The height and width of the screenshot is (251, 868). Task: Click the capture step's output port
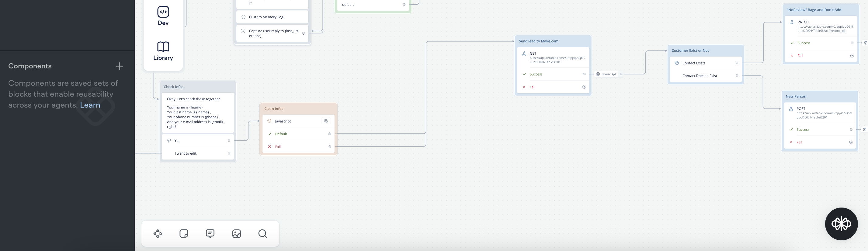point(304,33)
